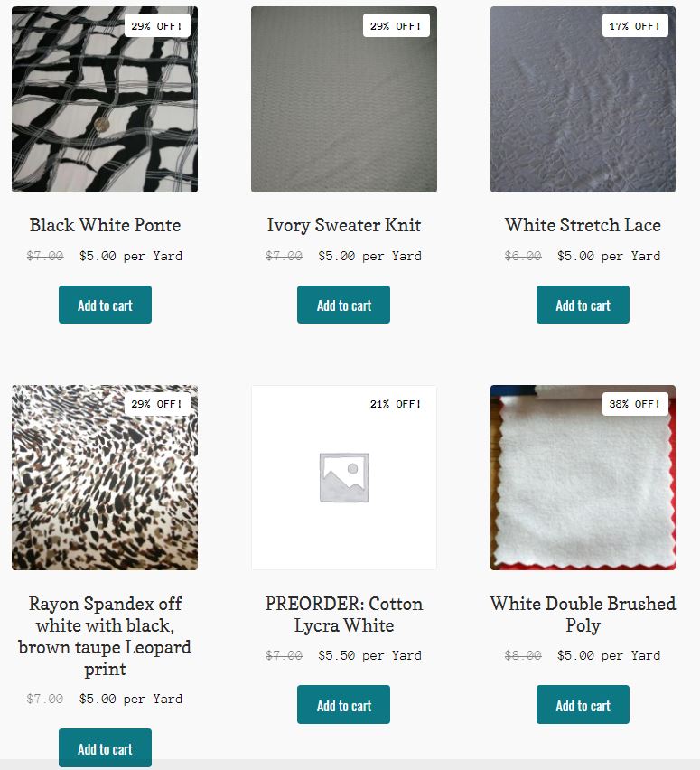
Task: Add Rayon Spandex Leopard print to cart
Action: coord(105,748)
